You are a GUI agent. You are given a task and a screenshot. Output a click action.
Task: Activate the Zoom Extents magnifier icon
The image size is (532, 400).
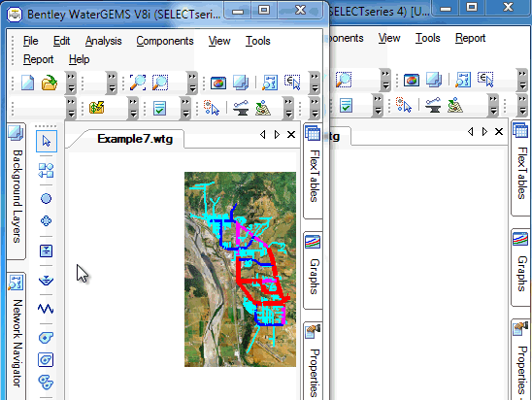point(138,83)
